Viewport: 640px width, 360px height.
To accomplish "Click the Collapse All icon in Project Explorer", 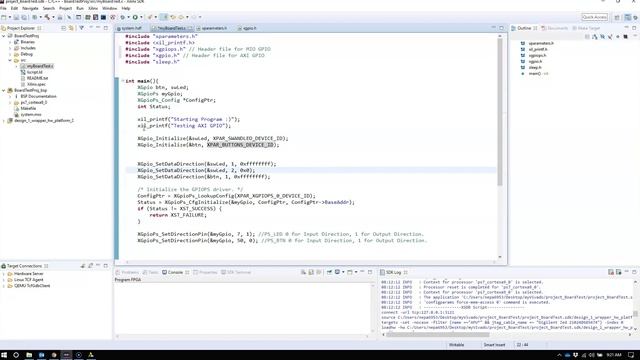I will click(x=64, y=28).
